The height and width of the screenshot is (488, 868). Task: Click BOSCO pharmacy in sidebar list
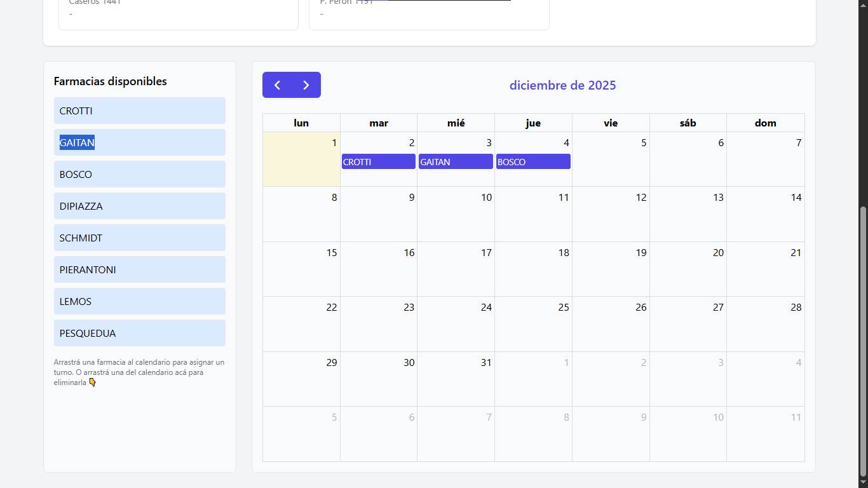(x=139, y=174)
